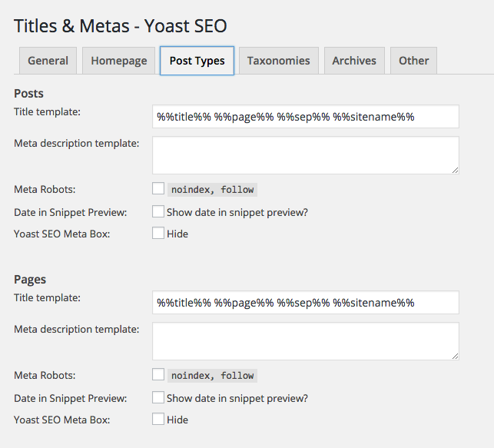Click 'Meta Robots:' label in Posts section

[x=45, y=189]
